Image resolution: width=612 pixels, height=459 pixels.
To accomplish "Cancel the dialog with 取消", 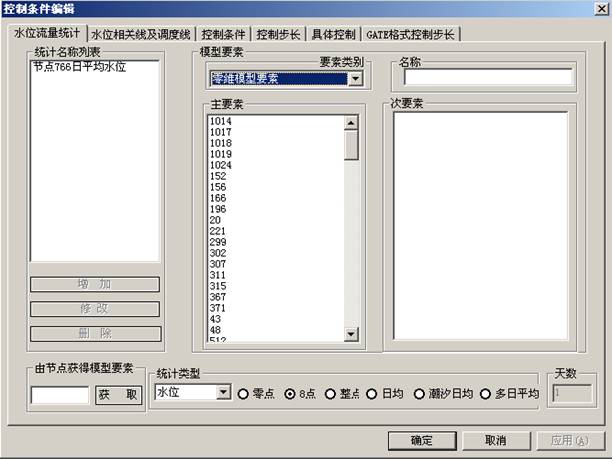I will [x=494, y=440].
